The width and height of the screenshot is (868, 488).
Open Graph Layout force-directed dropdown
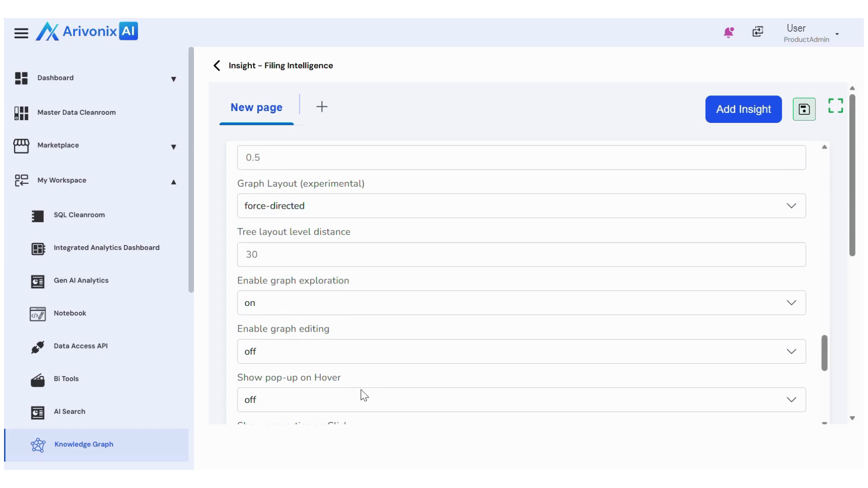[521, 206]
